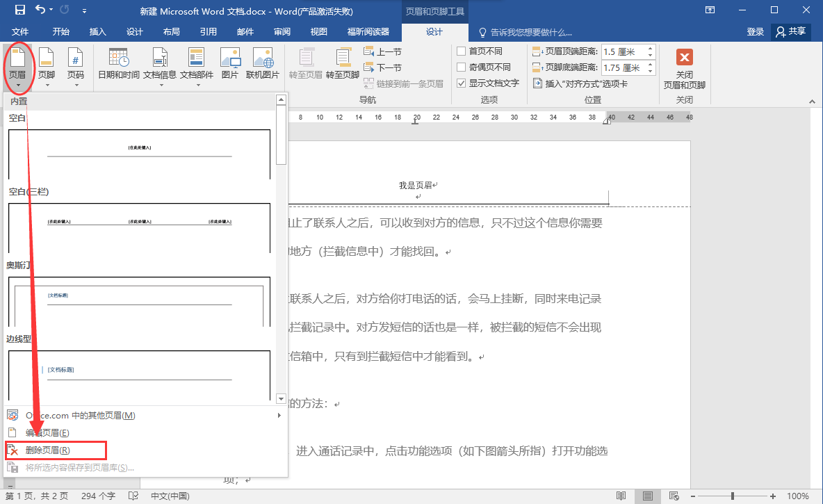Click 中文(中国) language in status bar
The width and height of the screenshot is (823, 504).
click(170, 496)
